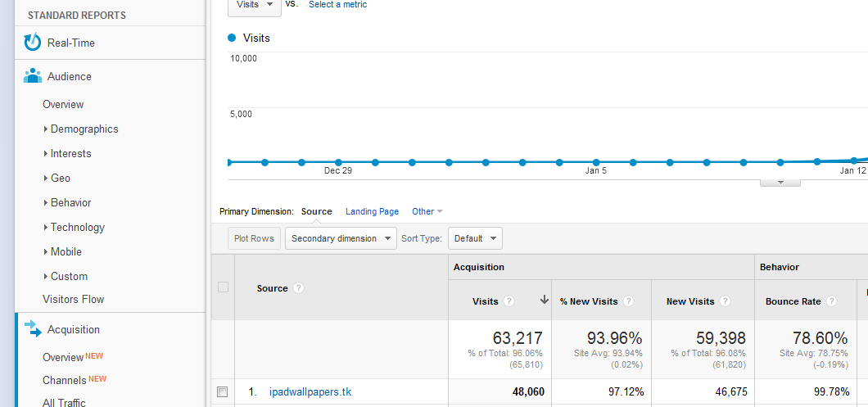Viewport: 868px width, 407px height.
Task: Toggle the select-all checkbox in table header
Action: pos(223,287)
